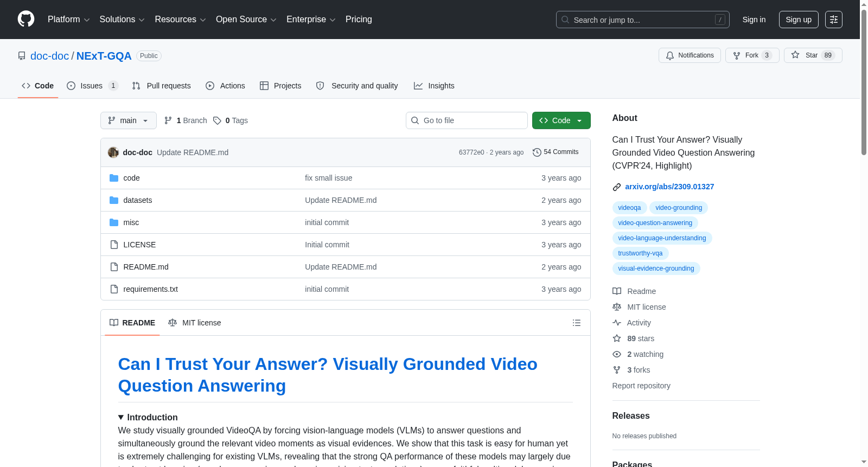The width and height of the screenshot is (868, 467).
Task: Open the doc-doc owner link
Action: pos(49,56)
